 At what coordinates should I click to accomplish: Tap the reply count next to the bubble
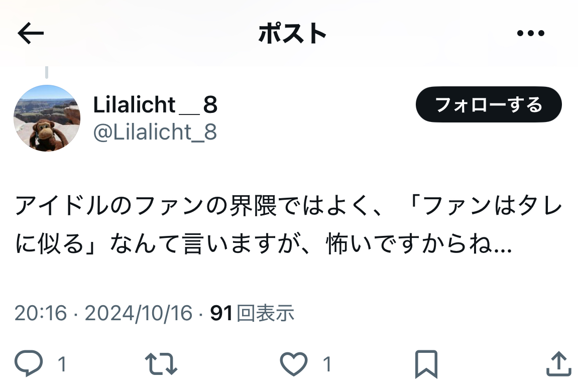[62, 364]
